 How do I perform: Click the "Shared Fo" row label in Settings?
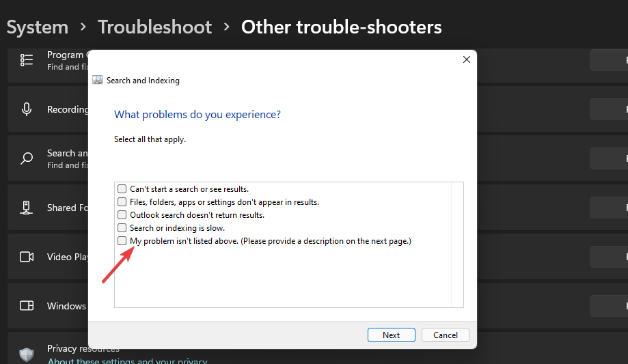click(x=68, y=208)
